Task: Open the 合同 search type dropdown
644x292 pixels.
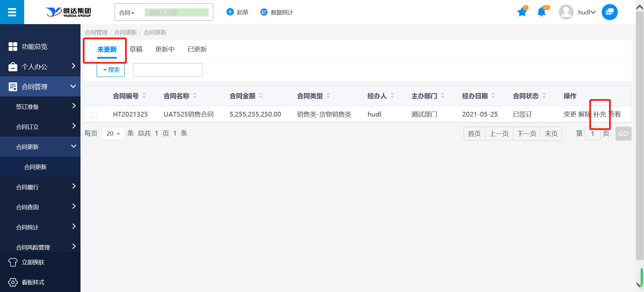Action: [x=127, y=13]
